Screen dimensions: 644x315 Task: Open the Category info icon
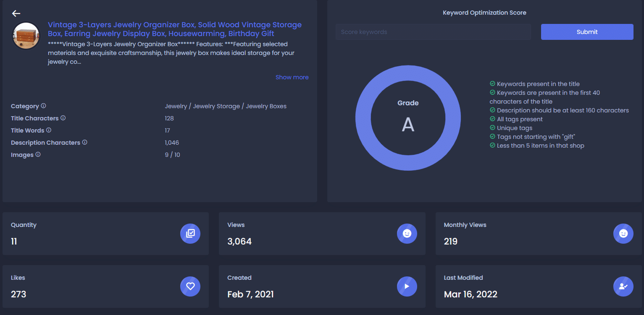click(43, 106)
